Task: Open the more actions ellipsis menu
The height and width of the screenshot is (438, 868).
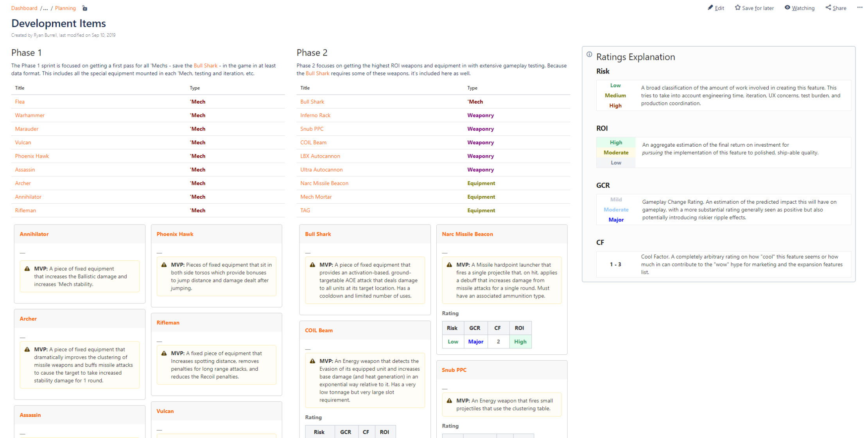Action: [x=859, y=7]
